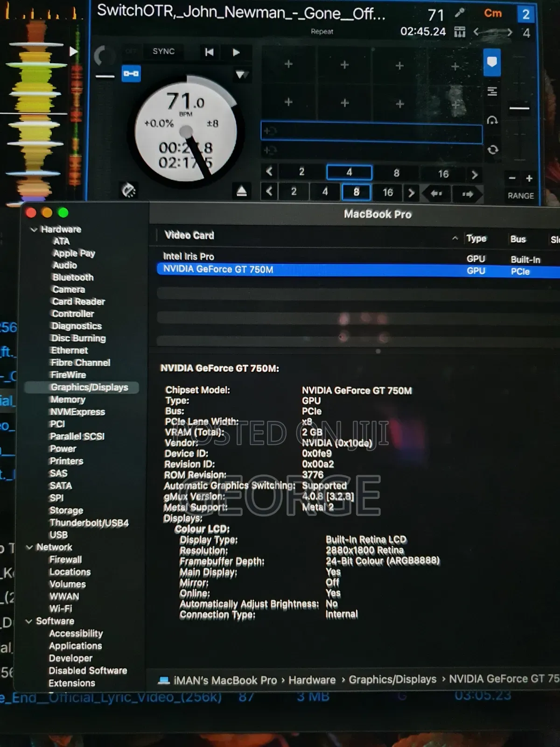Select the blue cue tag pad mode
560x747 pixels.
[492, 62]
